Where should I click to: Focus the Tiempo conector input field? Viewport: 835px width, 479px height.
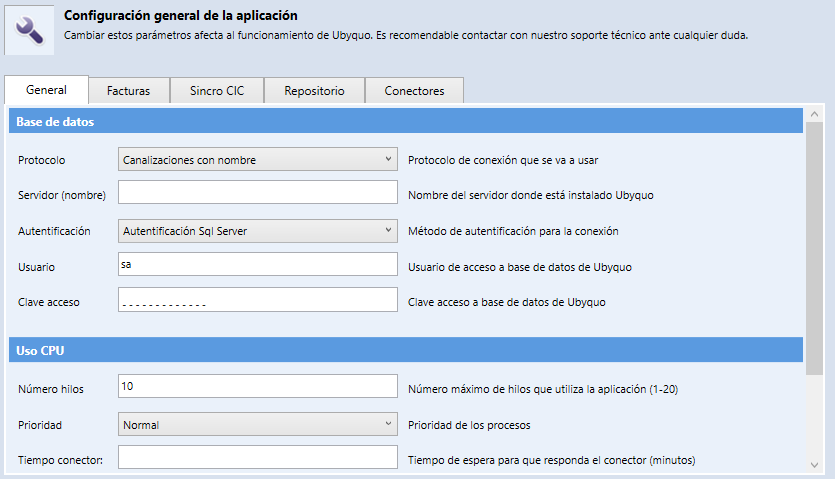coord(258,457)
